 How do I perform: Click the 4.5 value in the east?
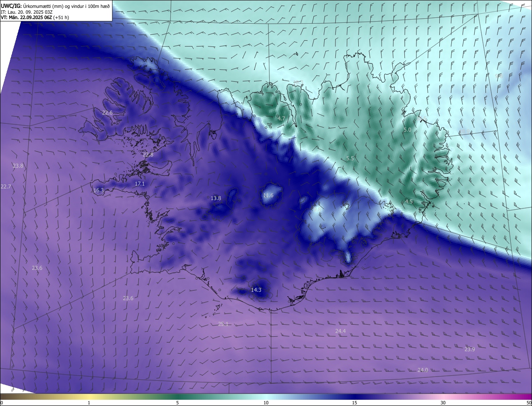(x=409, y=202)
